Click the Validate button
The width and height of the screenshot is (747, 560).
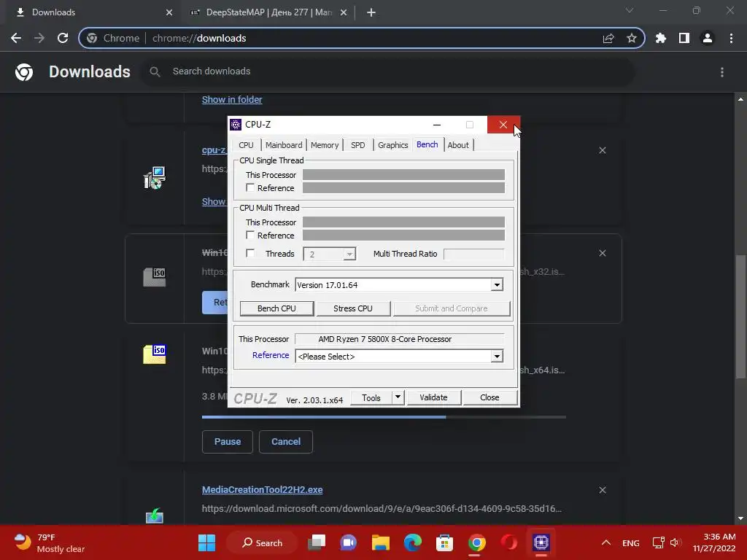click(x=433, y=397)
